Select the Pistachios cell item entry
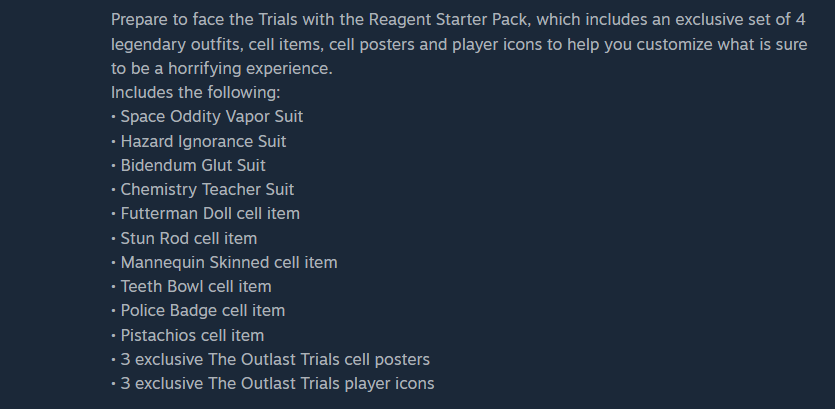The image size is (835, 409). tap(188, 336)
